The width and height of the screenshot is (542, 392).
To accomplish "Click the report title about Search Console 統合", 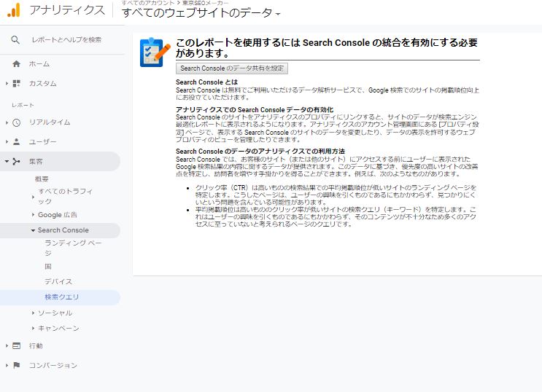I will (x=327, y=47).
